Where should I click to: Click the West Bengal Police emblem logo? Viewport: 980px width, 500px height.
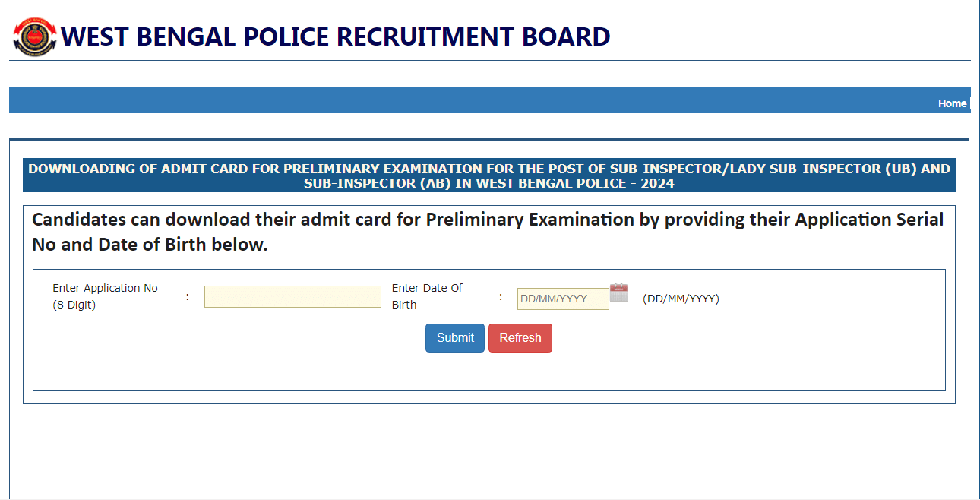pyautogui.click(x=34, y=36)
